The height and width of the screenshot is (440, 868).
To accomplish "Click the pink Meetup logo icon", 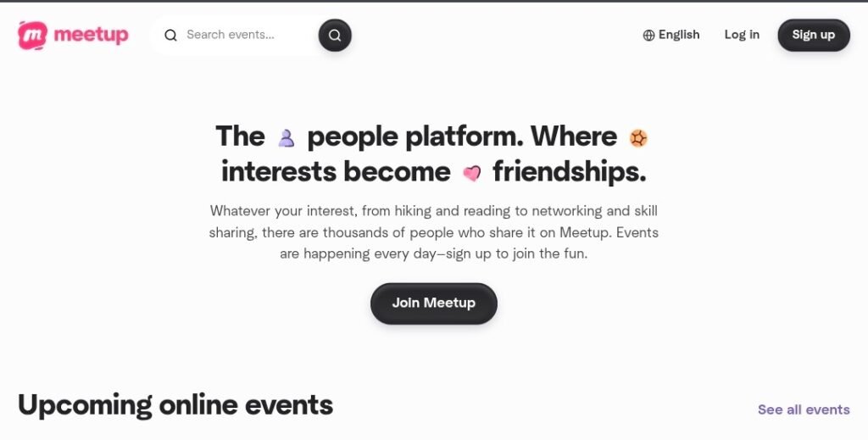I will (33, 35).
